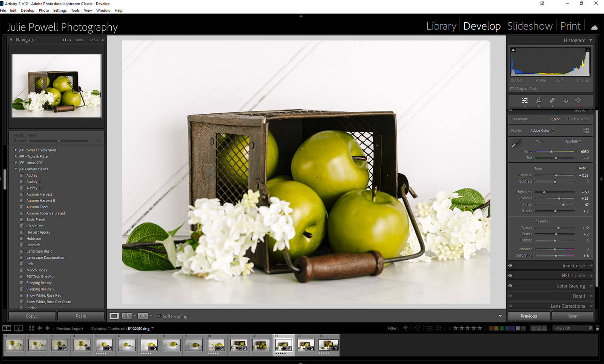This screenshot has height=364, width=604.
Task: Select the Red Eye correction tool
Action: pyautogui.click(x=565, y=100)
